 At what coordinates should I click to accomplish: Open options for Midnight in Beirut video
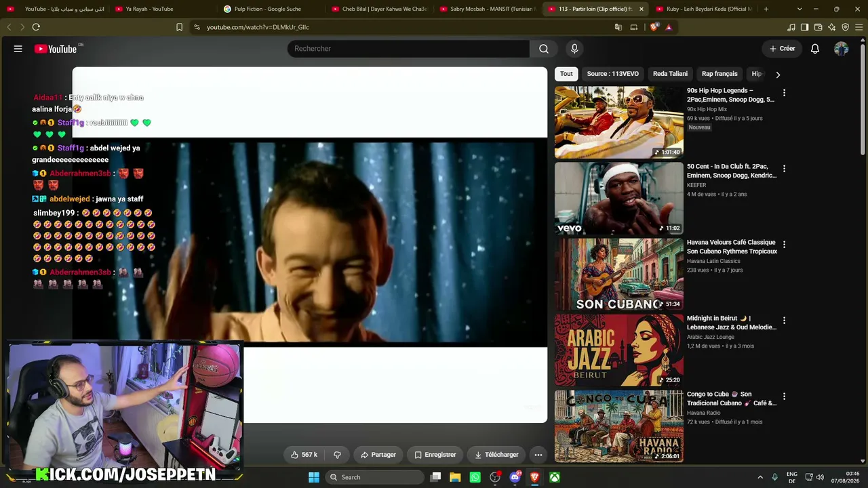(784, 320)
